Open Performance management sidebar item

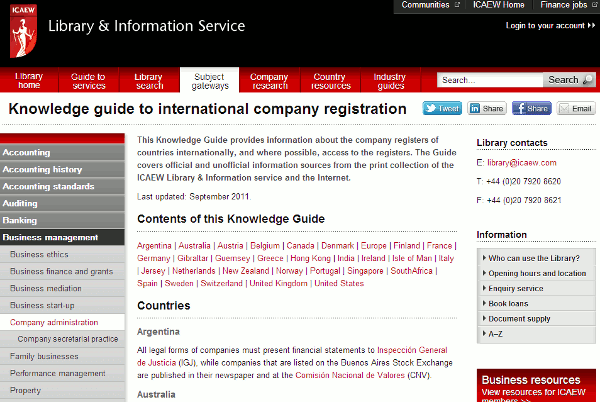pyautogui.click(x=62, y=373)
